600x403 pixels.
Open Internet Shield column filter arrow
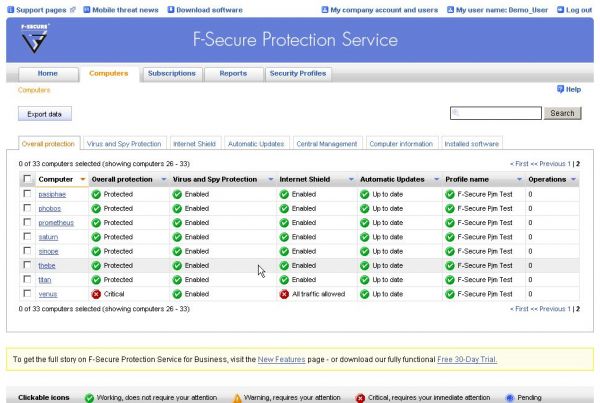(x=351, y=179)
